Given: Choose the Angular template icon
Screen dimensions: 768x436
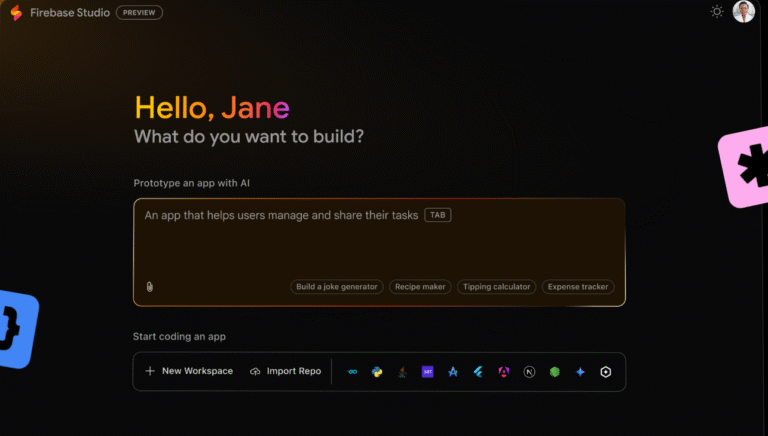Looking at the screenshot, I should [x=504, y=372].
